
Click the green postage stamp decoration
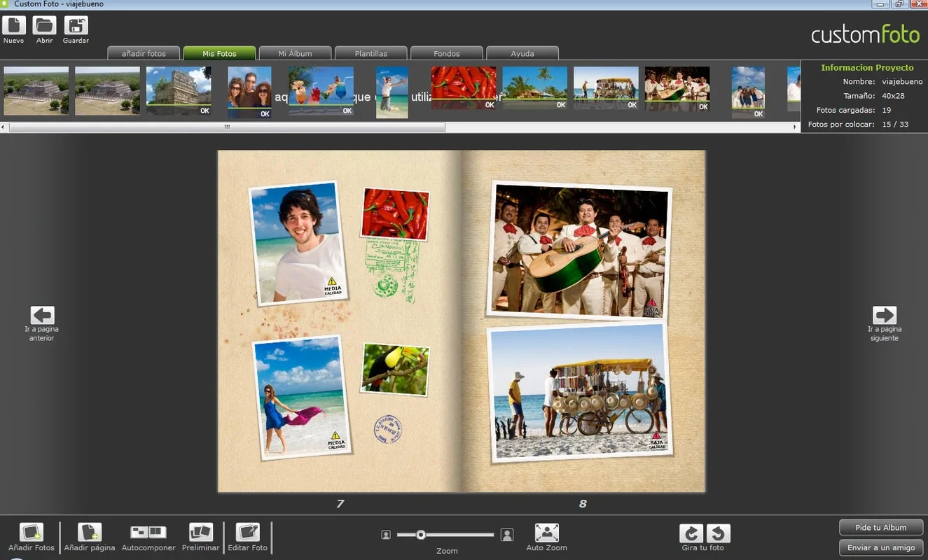[392, 272]
